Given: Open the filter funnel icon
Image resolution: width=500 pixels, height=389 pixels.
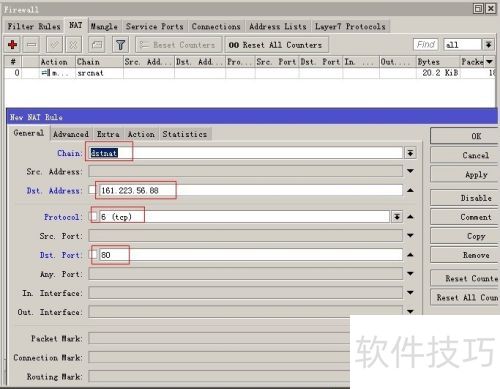Looking at the screenshot, I should click(120, 45).
